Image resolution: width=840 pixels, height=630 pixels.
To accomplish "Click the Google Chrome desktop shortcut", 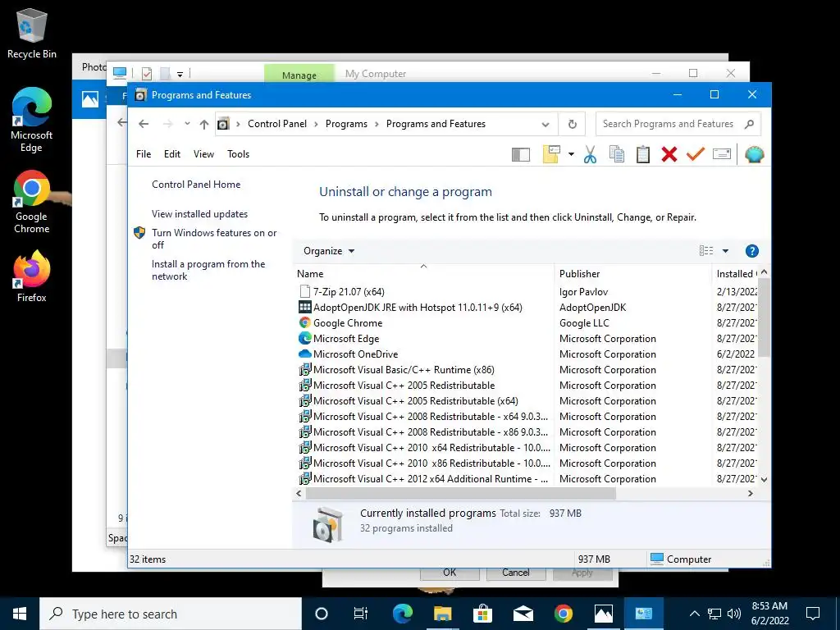I will (x=32, y=202).
